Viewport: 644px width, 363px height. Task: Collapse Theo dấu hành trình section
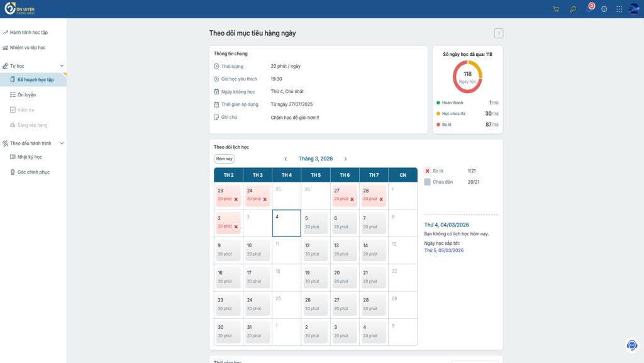pos(62,143)
